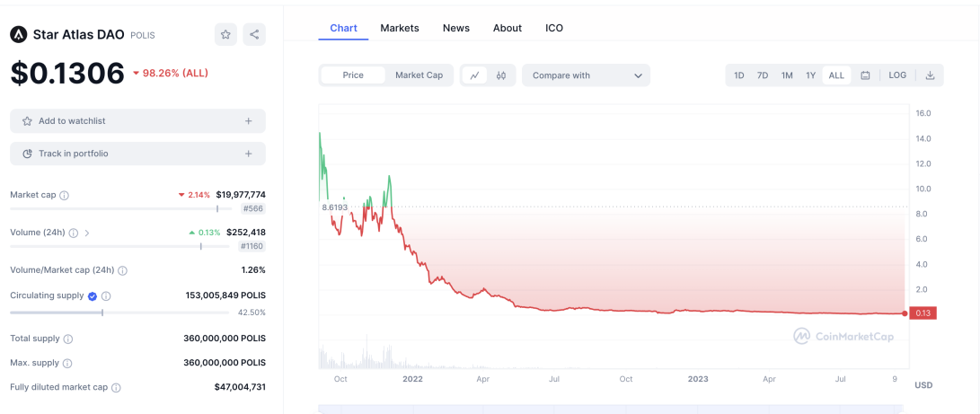
Task: Click the verified badge by Circulating supply
Action: [93, 296]
